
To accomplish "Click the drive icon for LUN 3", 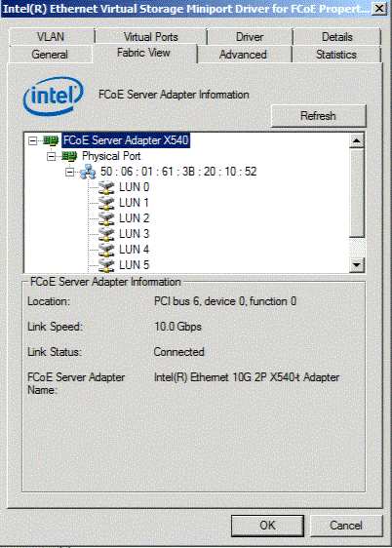I will tap(106, 234).
